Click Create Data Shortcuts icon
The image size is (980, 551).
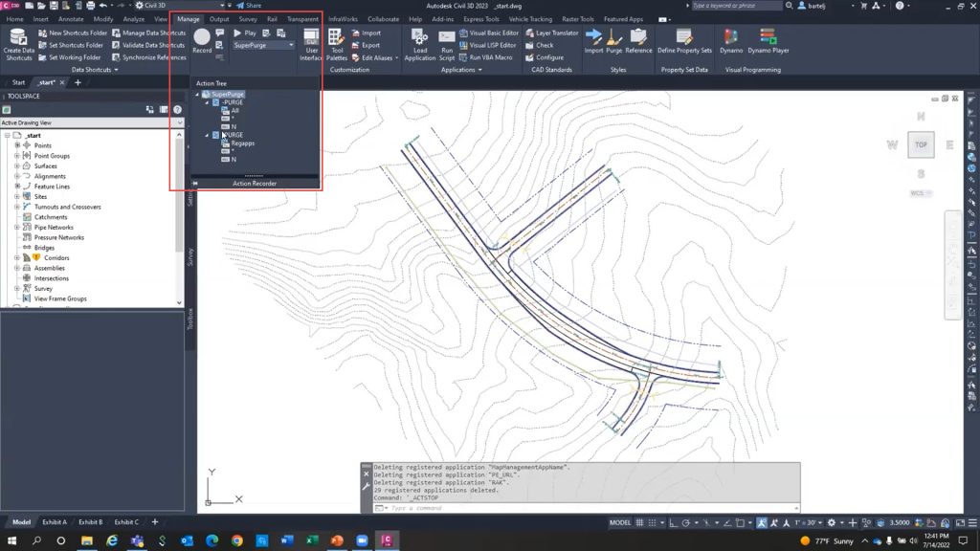18,44
